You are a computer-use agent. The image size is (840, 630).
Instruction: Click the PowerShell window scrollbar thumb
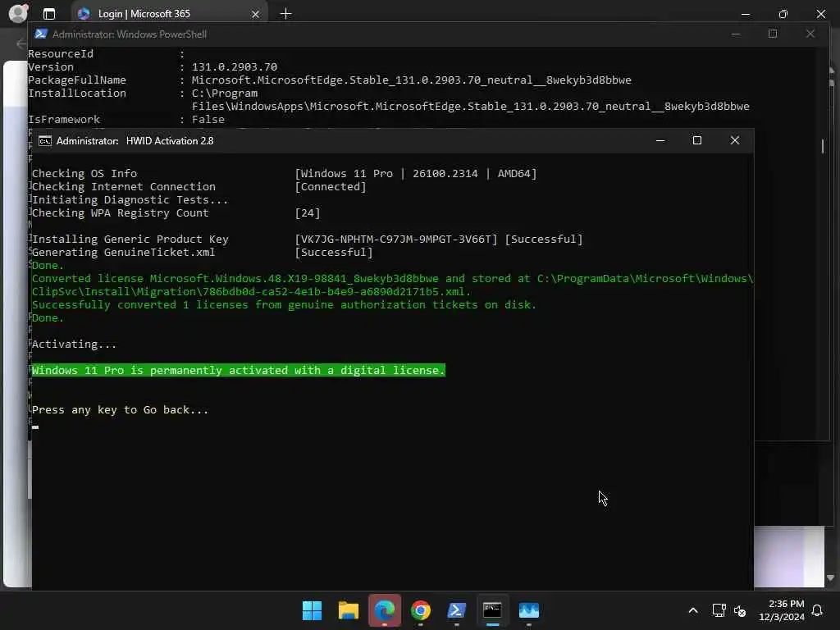pos(822,146)
